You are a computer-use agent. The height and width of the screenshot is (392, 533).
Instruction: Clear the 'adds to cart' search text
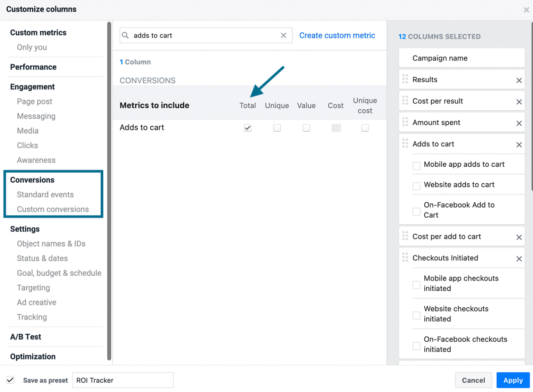[283, 35]
